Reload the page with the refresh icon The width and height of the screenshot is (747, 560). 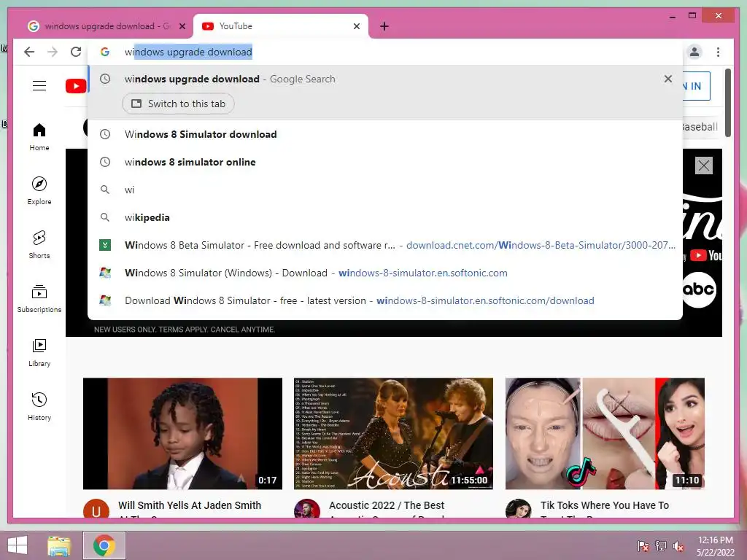tap(76, 52)
